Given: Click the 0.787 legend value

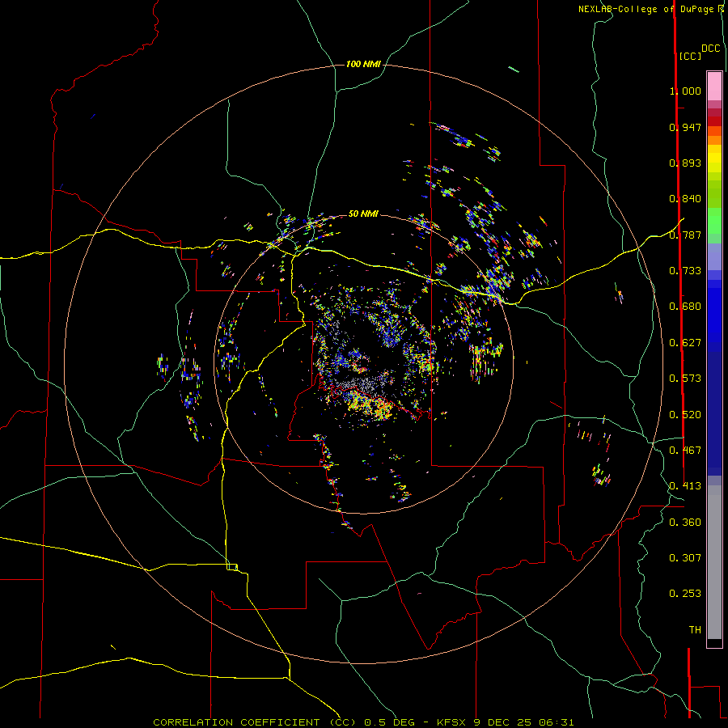Looking at the screenshot, I should [685, 235].
